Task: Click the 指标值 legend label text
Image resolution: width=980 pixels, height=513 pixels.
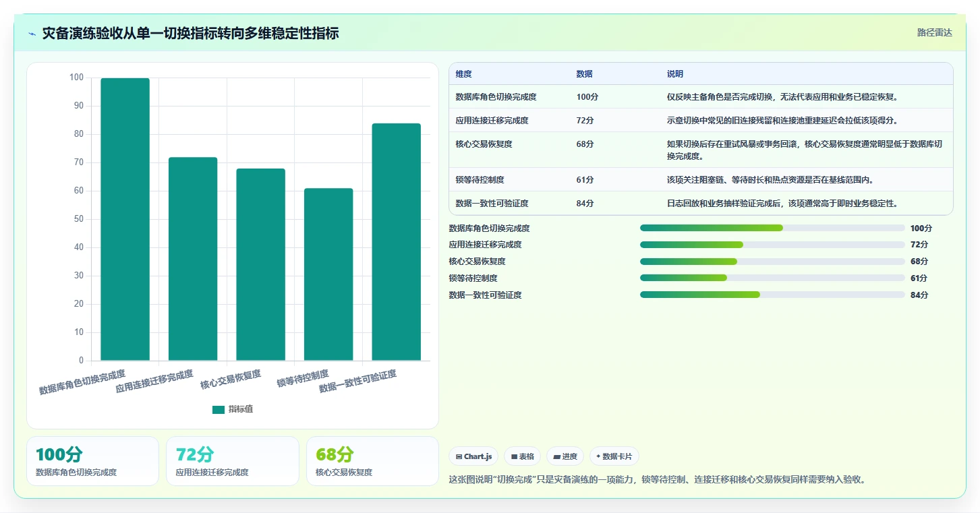Action: [x=241, y=409]
